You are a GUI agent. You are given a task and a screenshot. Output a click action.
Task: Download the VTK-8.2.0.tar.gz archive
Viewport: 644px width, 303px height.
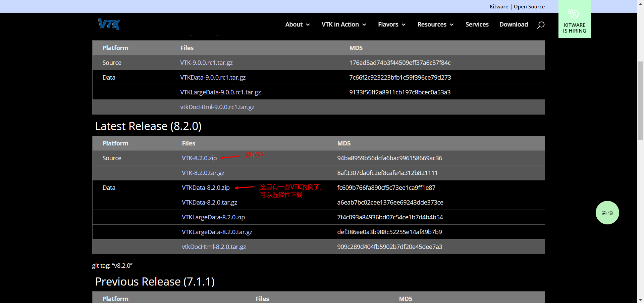pyautogui.click(x=203, y=173)
